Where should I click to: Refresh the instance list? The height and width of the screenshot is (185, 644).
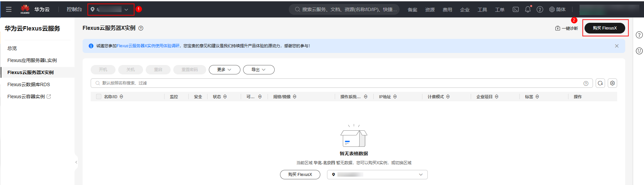(x=600, y=83)
